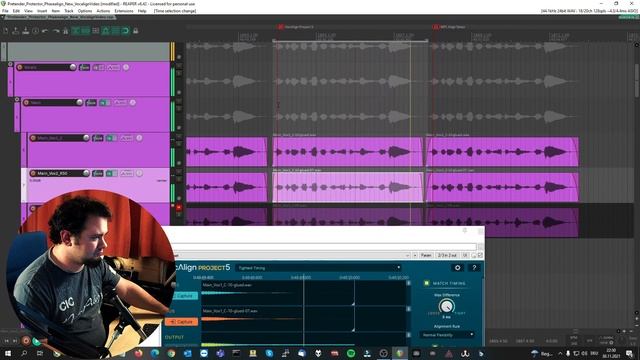Toggle auto-crossfade in the toolbar
Screen dimensions: 640x360
[x=76, y=31]
